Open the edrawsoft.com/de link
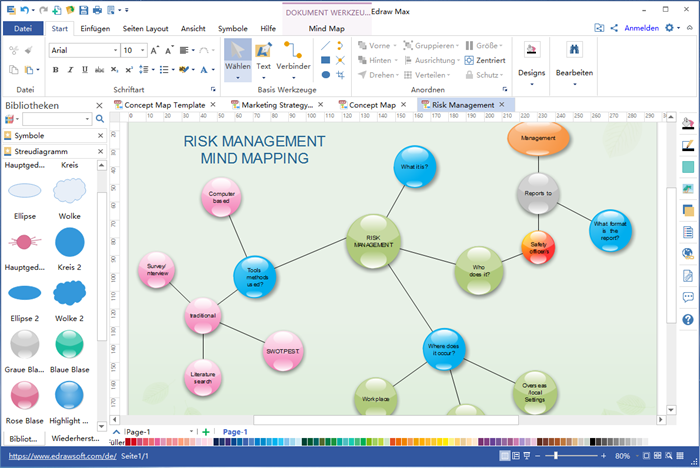Screen dimensions: 700x468 [62, 456]
